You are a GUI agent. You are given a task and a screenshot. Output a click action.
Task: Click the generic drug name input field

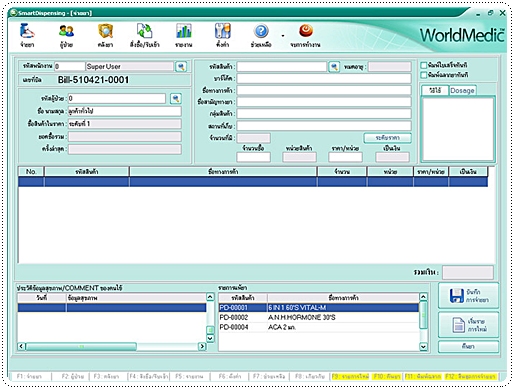(324, 102)
